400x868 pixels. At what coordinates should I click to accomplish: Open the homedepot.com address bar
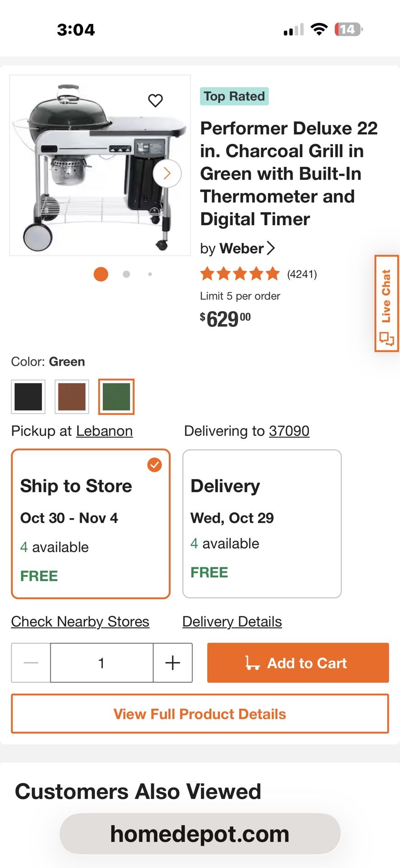[x=200, y=833]
